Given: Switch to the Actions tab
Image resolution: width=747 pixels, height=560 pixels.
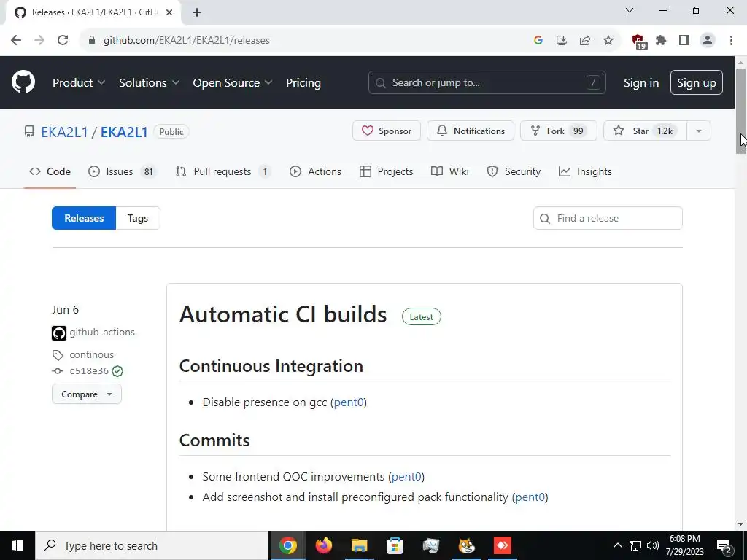Looking at the screenshot, I should click(x=315, y=171).
